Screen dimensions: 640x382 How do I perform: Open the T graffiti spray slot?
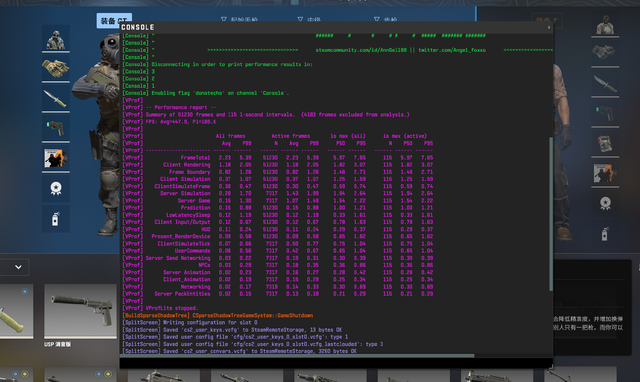pyautogui.click(x=605, y=233)
